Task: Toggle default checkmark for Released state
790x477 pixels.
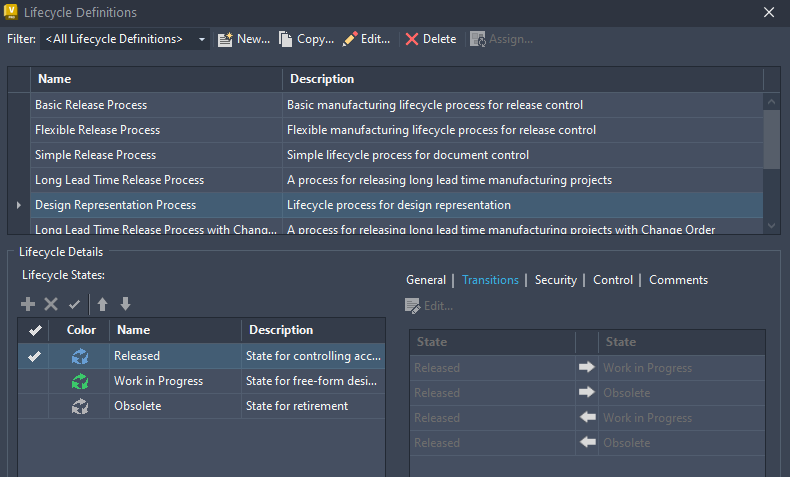Action: click(x=35, y=356)
